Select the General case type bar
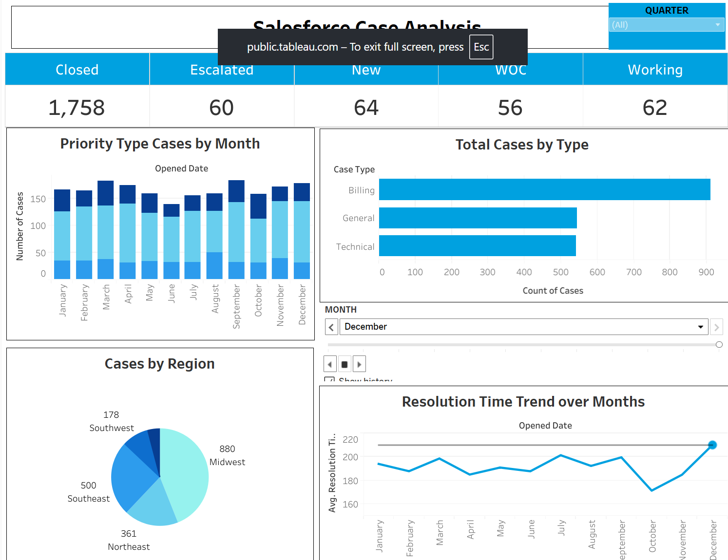Image resolution: width=728 pixels, height=560 pixels. pos(478,218)
